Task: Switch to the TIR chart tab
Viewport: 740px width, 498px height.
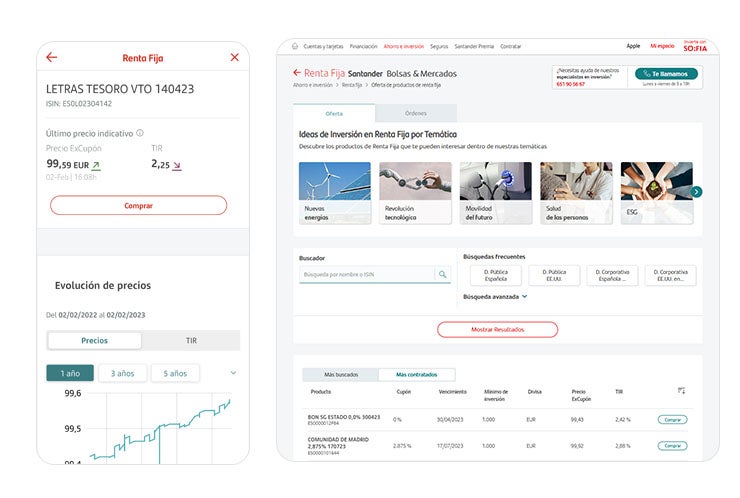Action: pyautogui.click(x=191, y=340)
